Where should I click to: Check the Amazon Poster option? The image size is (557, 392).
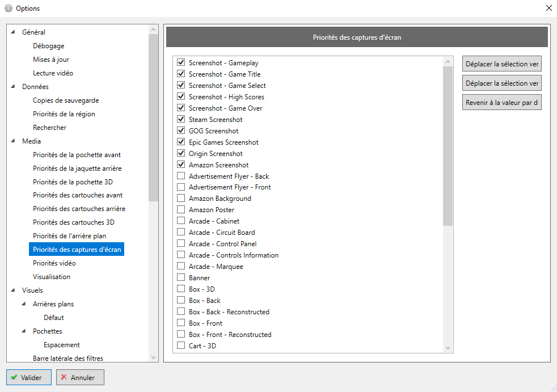[181, 209]
